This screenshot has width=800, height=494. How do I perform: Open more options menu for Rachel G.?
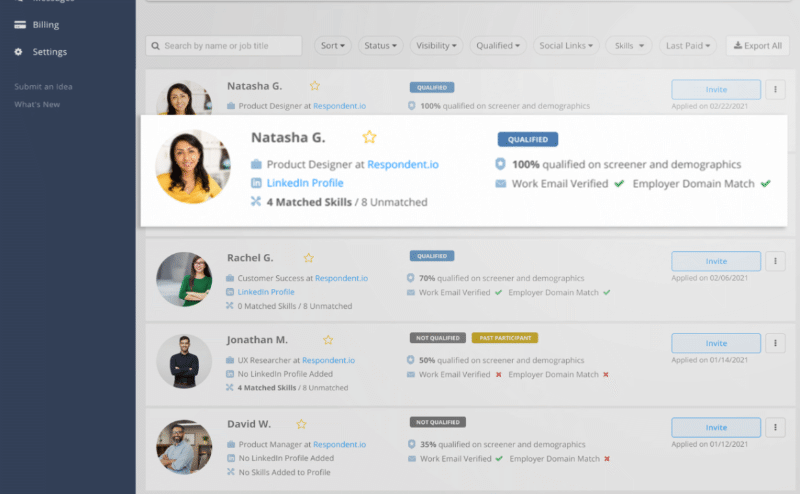tap(775, 261)
